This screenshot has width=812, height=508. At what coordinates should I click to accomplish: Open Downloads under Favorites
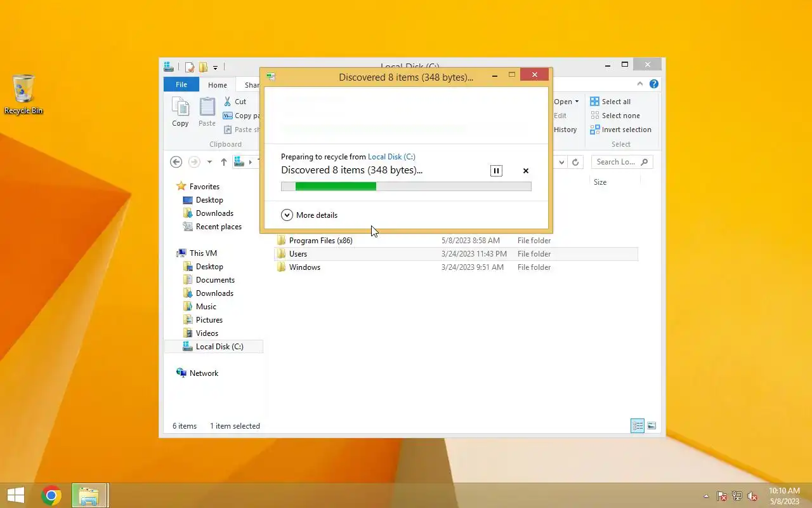pyautogui.click(x=214, y=213)
